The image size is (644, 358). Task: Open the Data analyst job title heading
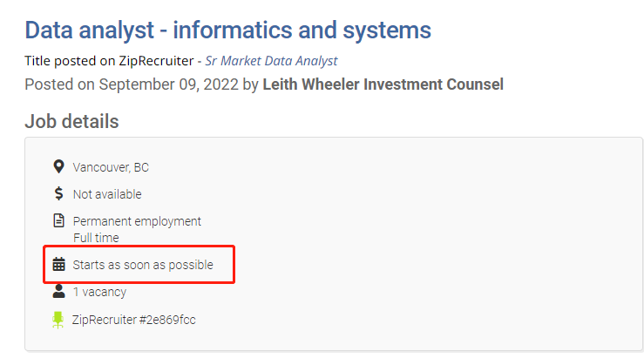pos(227,30)
